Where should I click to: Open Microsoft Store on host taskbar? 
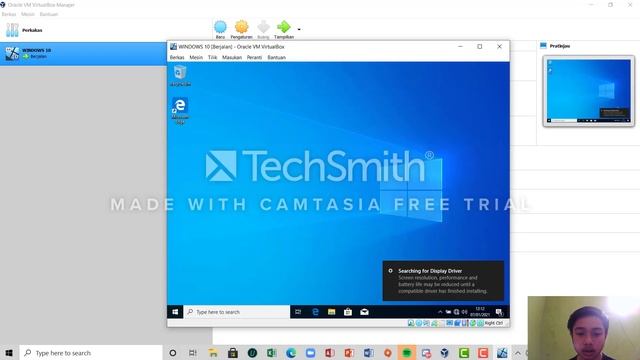233,353
